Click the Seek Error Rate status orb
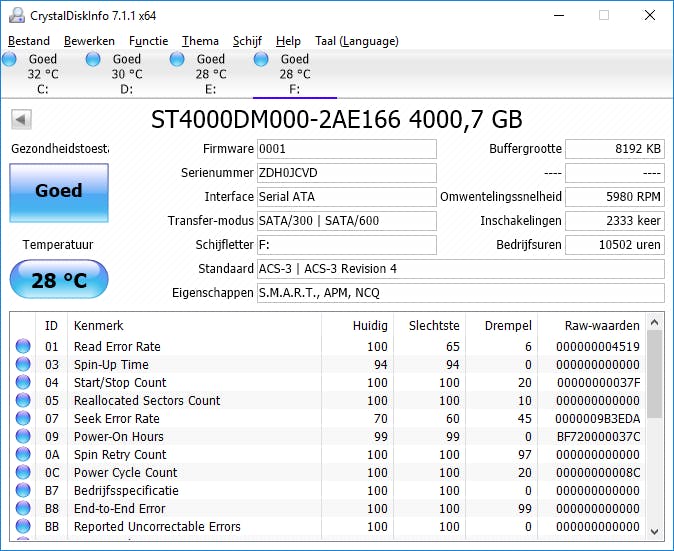674x551 pixels. pyautogui.click(x=23, y=419)
